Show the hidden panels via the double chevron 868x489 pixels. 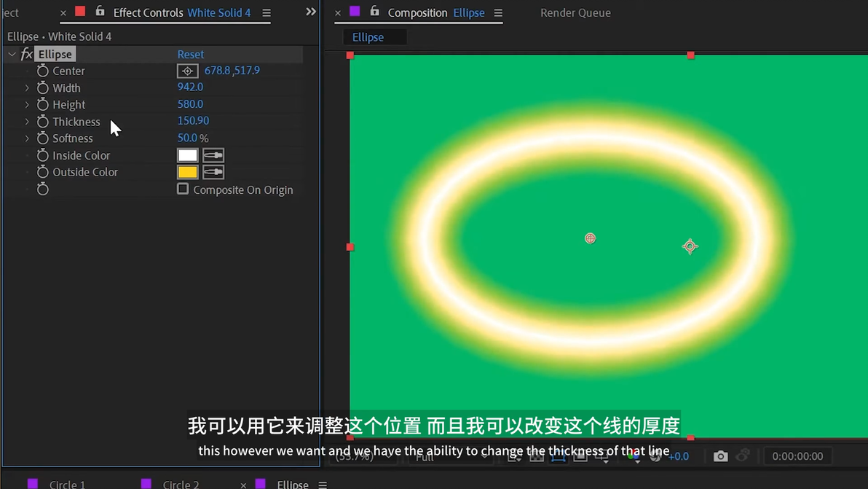(311, 12)
